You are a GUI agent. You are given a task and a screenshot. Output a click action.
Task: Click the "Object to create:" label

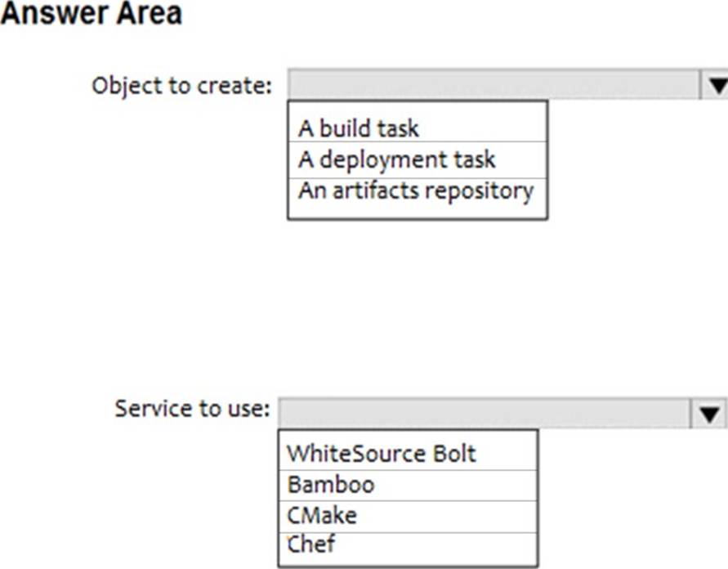point(181,85)
